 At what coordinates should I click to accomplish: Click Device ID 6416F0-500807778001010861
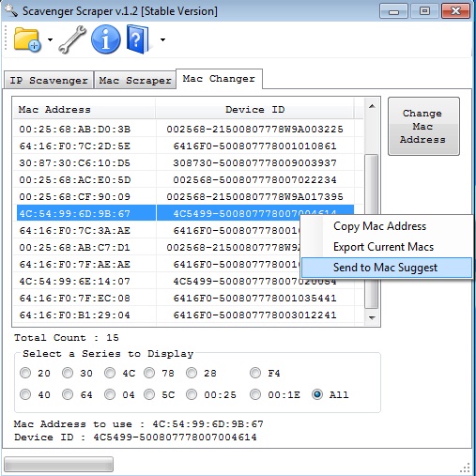pyautogui.click(x=254, y=146)
